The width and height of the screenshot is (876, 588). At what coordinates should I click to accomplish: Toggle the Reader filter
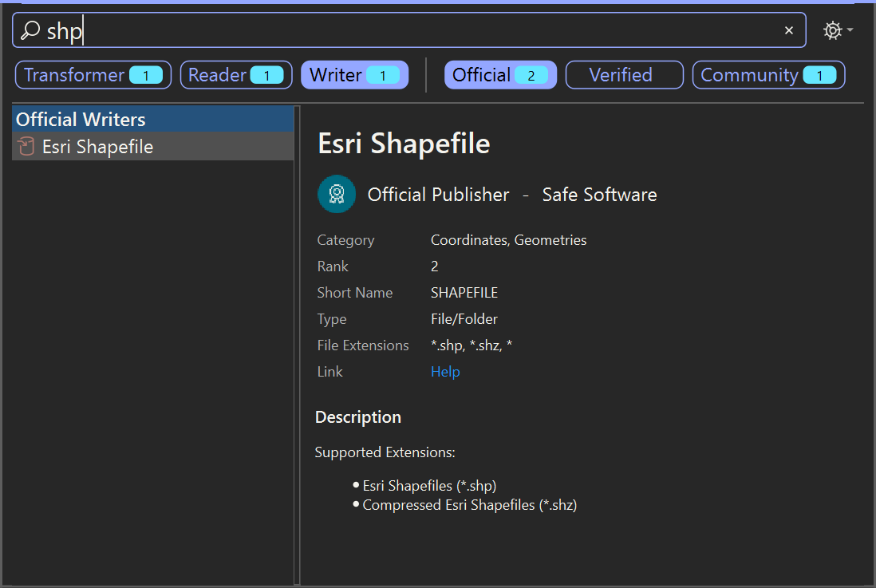[236, 75]
